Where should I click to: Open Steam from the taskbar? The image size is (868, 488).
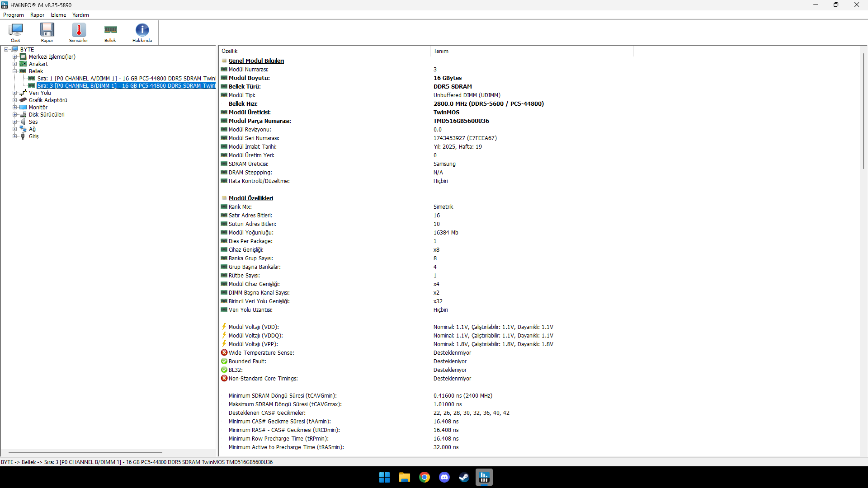[x=464, y=477]
